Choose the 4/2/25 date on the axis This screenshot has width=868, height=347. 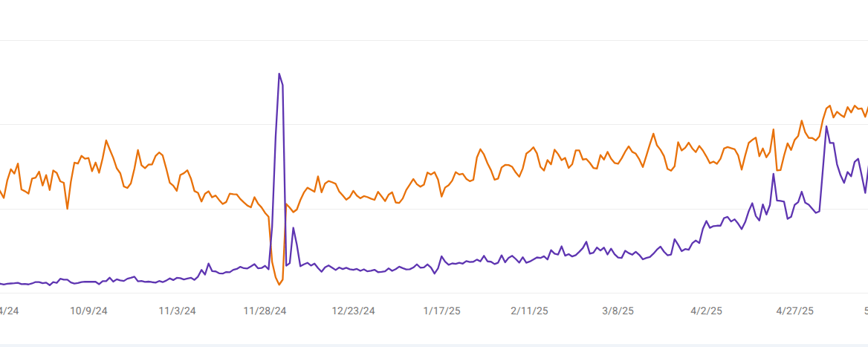(707, 311)
